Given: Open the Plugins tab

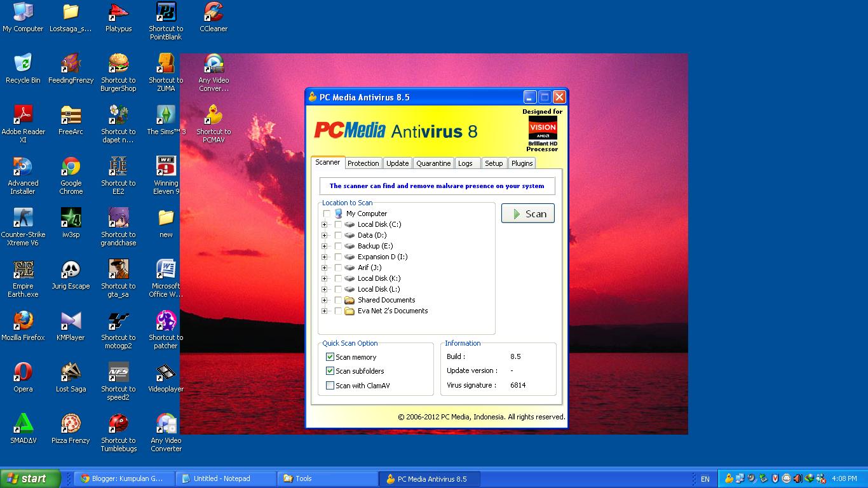Looking at the screenshot, I should click(522, 163).
